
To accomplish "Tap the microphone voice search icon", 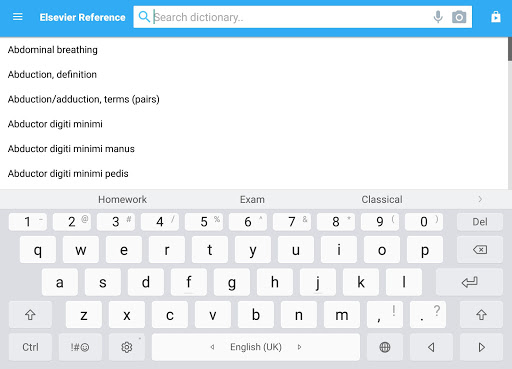I will 438,17.
